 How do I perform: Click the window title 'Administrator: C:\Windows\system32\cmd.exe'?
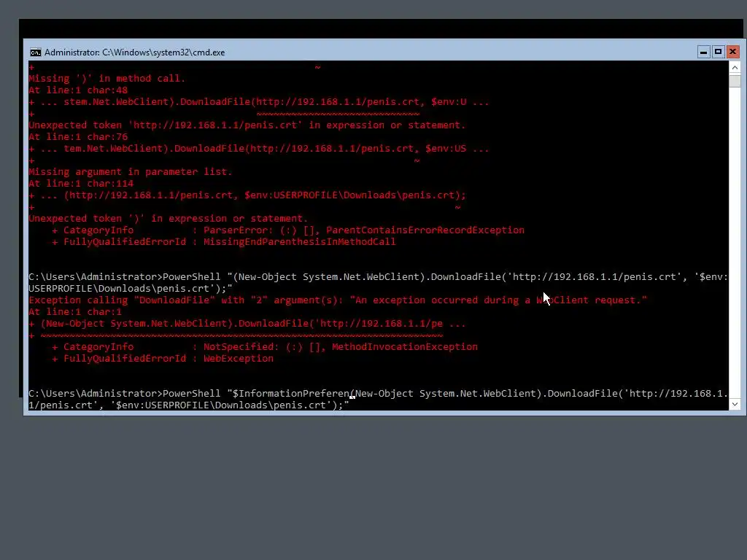tap(135, 52)
